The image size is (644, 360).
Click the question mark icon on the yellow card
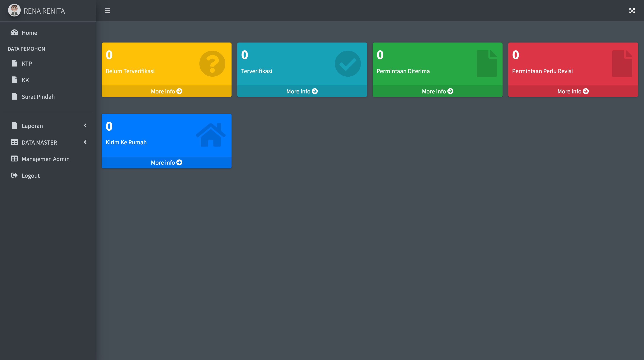click(x=212, y=64)
